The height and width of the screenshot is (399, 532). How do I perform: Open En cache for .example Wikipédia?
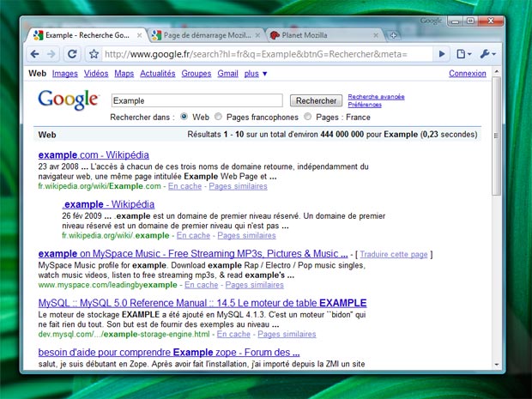pos(193,235)
